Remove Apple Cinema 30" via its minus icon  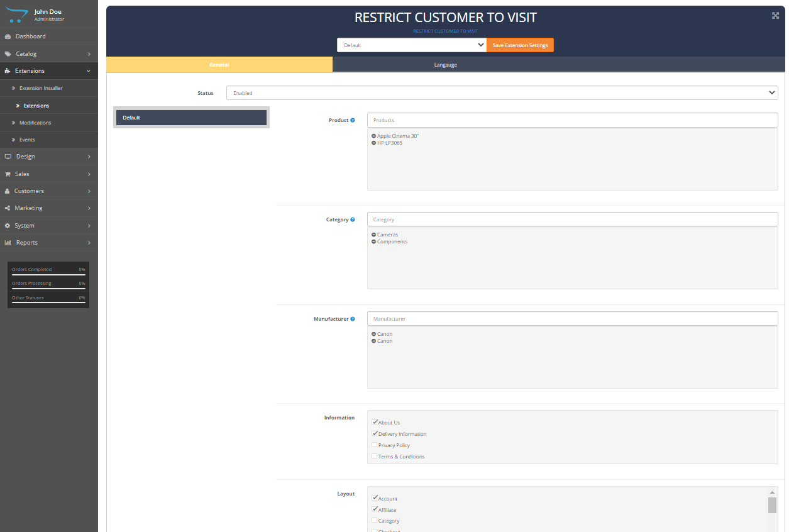(x=374, y=136)
